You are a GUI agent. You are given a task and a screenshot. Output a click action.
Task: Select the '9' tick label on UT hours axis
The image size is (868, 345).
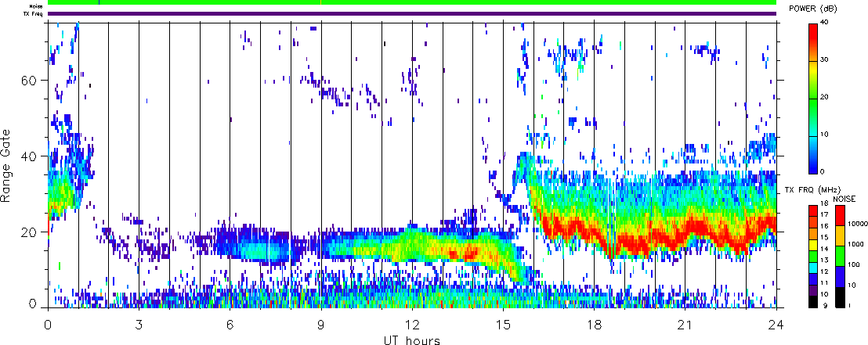coord(321,324)
